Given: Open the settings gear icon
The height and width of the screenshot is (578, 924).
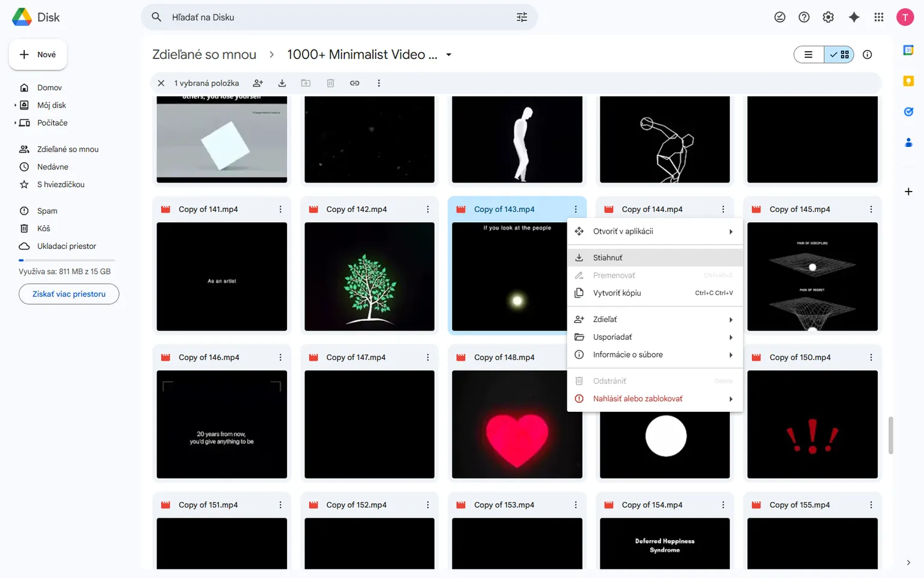Looking at the screenshot, I should [x=828, y=17].
